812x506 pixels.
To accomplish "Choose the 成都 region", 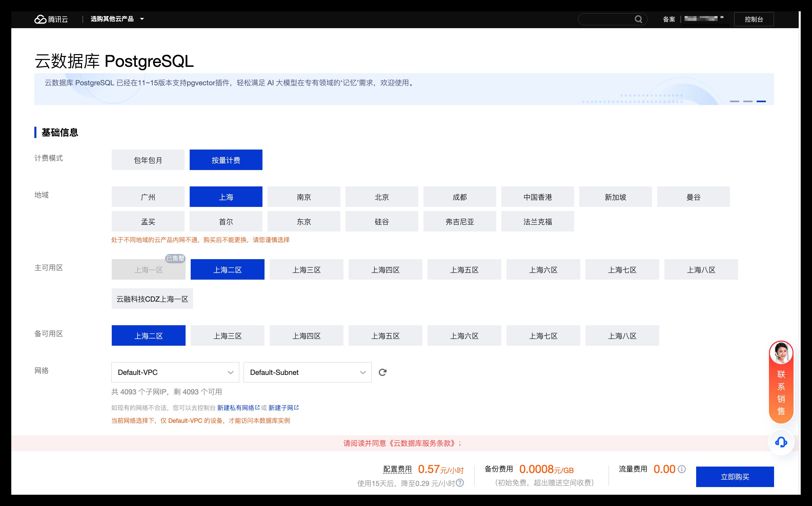I will [460, 196].
